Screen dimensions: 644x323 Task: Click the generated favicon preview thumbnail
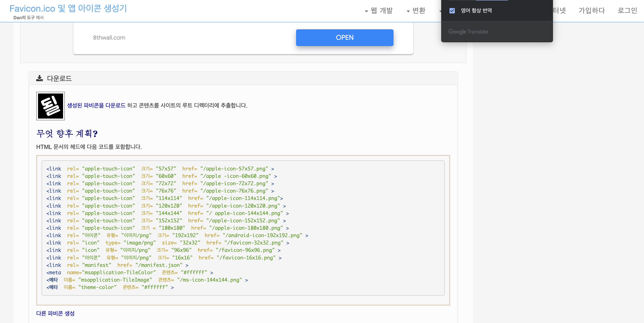[51, 106]
